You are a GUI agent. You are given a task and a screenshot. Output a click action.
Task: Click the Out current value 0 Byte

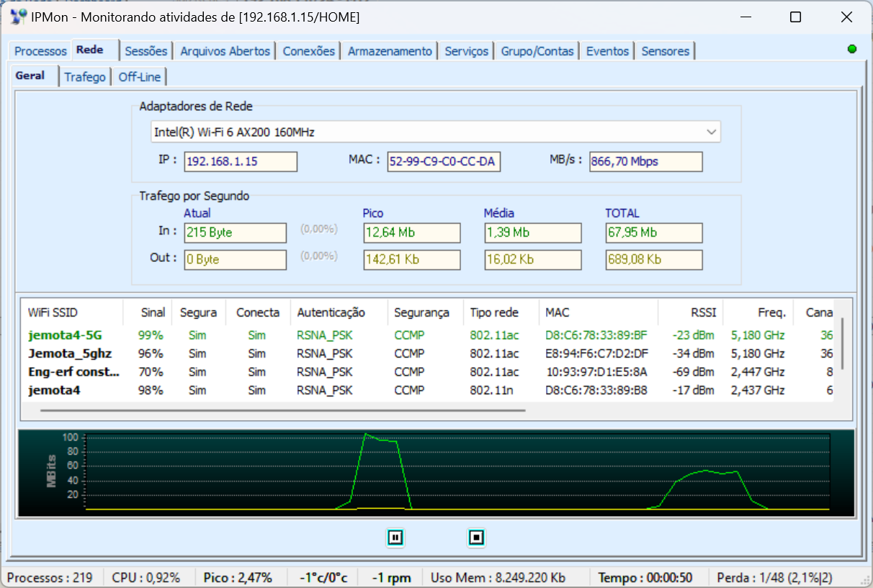tap(236, 259)
